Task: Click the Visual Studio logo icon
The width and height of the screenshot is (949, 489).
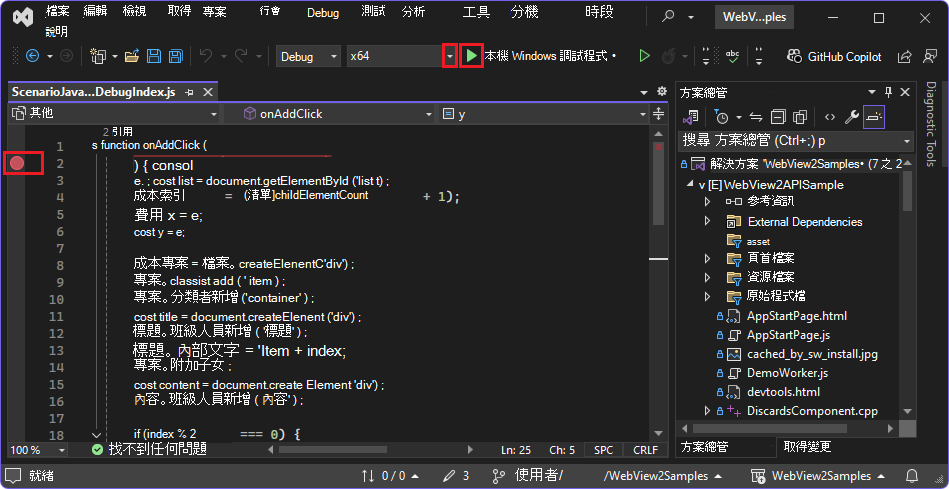Action: pos(24,17)
